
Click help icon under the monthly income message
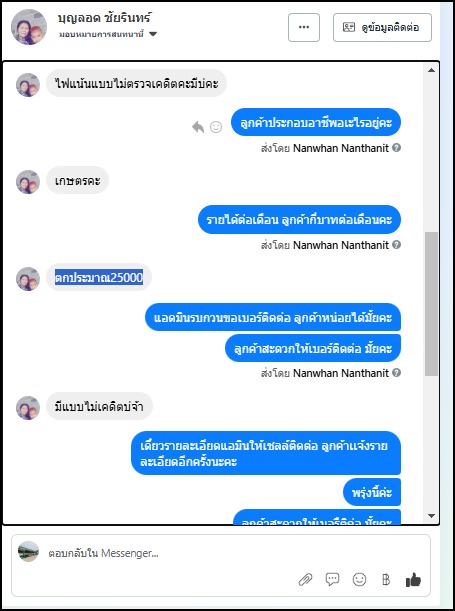click(x=396, y=245)
